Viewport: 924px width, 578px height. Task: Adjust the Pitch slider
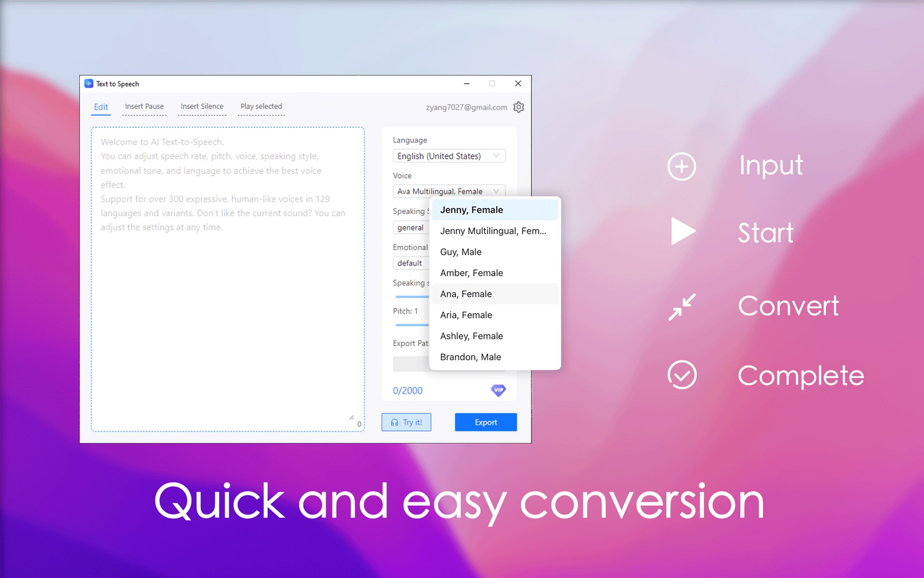pos(411,325)
